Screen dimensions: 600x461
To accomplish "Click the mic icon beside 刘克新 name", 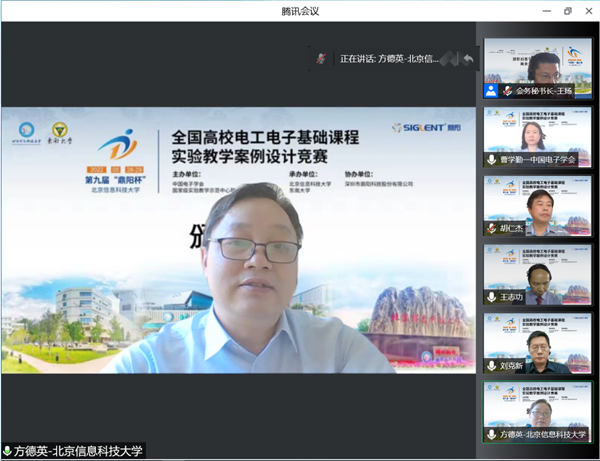I will click(x=491, y=366).
